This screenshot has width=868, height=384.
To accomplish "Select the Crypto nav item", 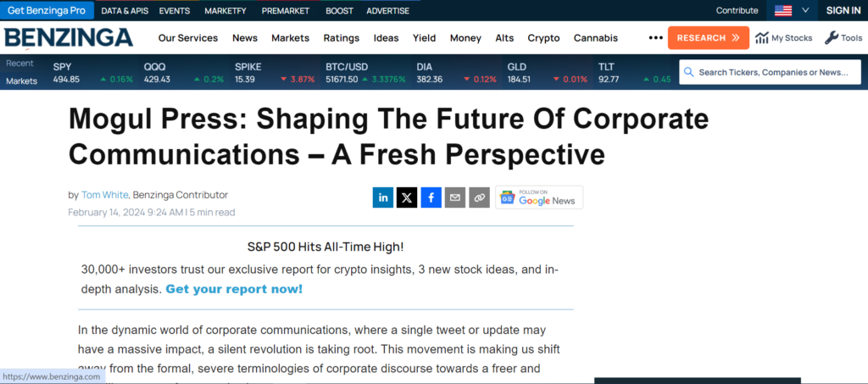I will (543, 38).
